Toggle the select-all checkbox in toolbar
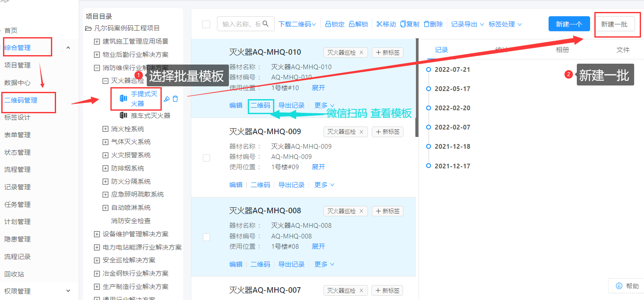This screenshot has height=300, width=644. (x=206, y=24)
